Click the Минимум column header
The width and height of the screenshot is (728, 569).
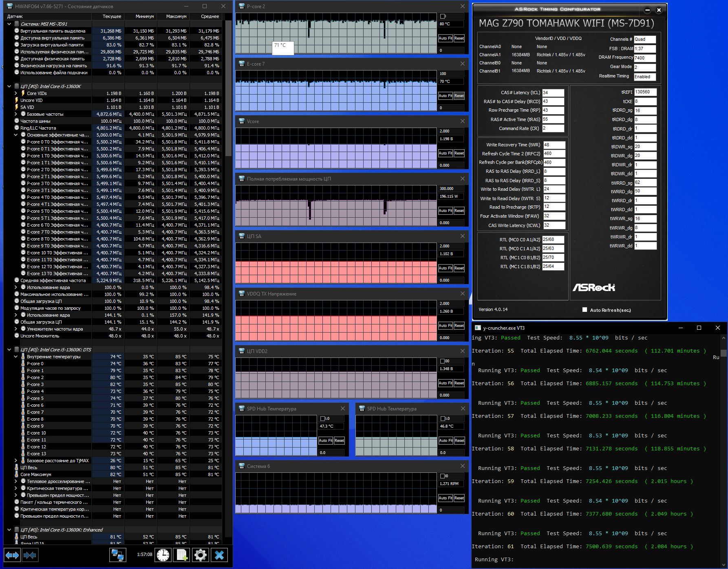click(140, 16)
